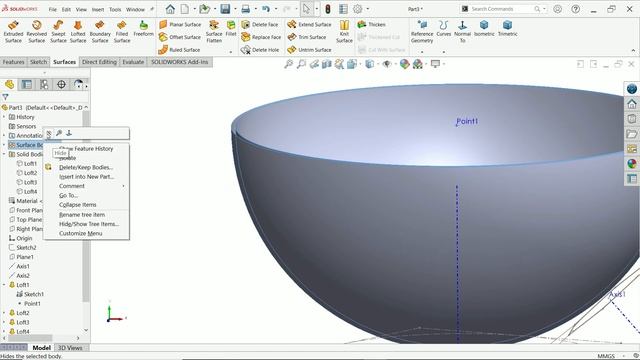This screenshot has height=360, width=640.
Task: Select the Extend Surface tool
Action: click(309, 24)
